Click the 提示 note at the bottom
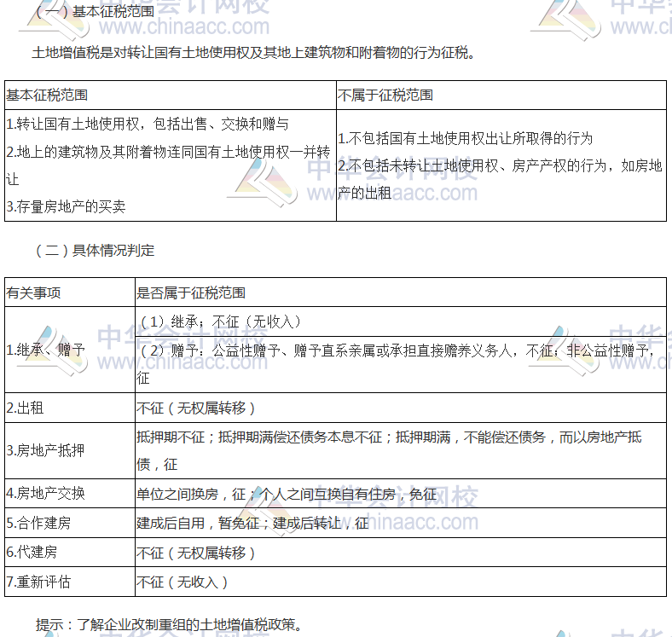 [x=169, y=624]
